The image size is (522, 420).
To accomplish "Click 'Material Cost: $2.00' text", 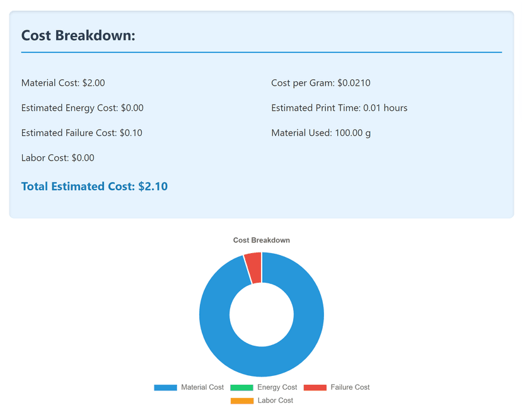I will [x=63, y=82].
